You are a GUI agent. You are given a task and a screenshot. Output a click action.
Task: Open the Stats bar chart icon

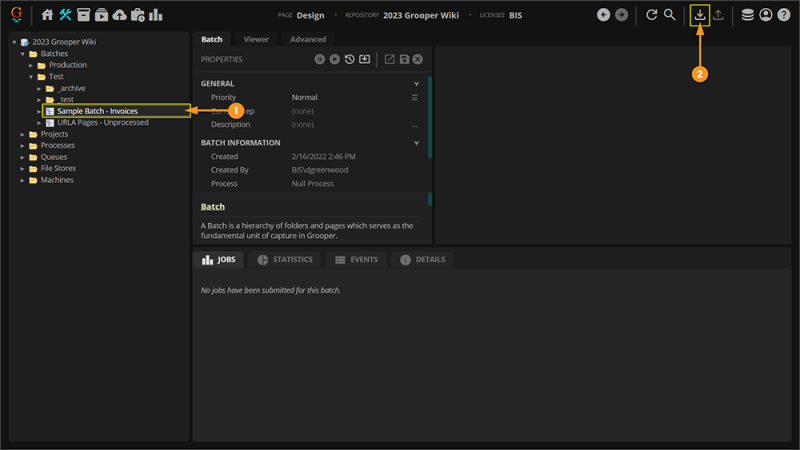point(156,15)
